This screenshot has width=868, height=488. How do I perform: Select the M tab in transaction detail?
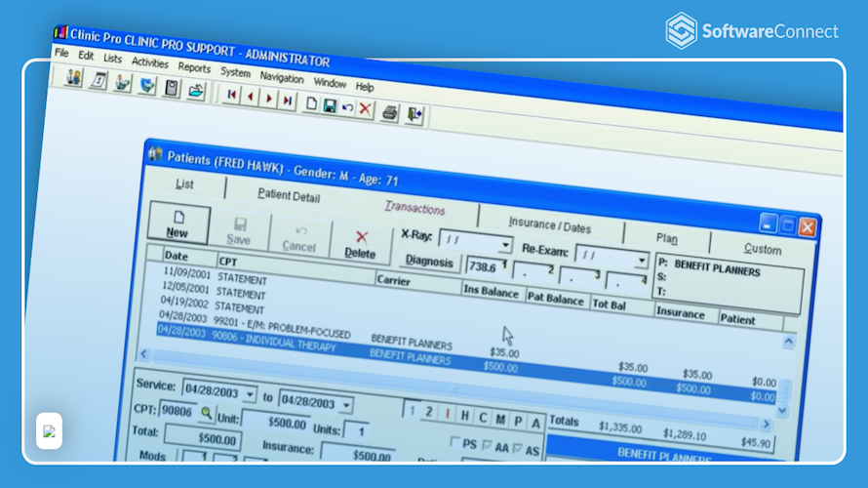tap(500, 420)
